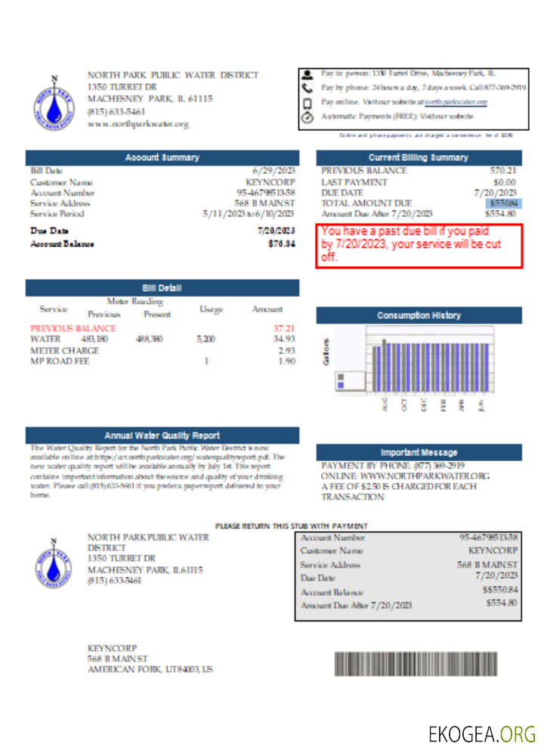Click the Pay in person icon

308,74
